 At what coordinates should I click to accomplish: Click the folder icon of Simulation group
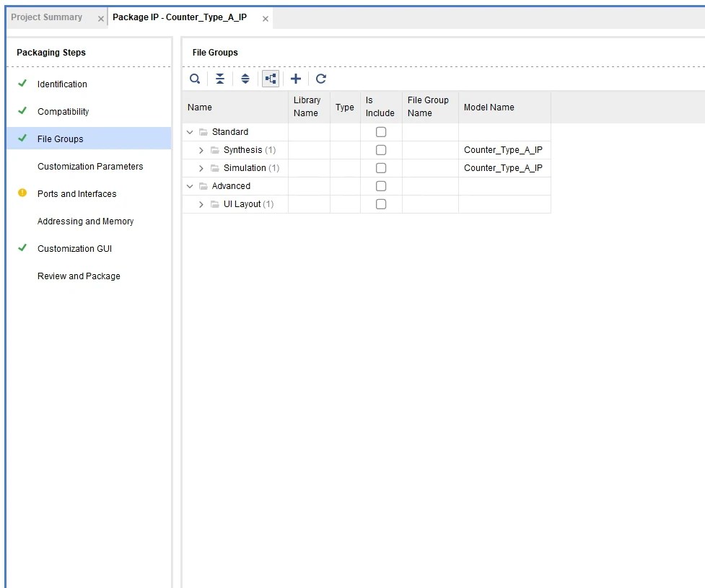click(x=215, y=167)
